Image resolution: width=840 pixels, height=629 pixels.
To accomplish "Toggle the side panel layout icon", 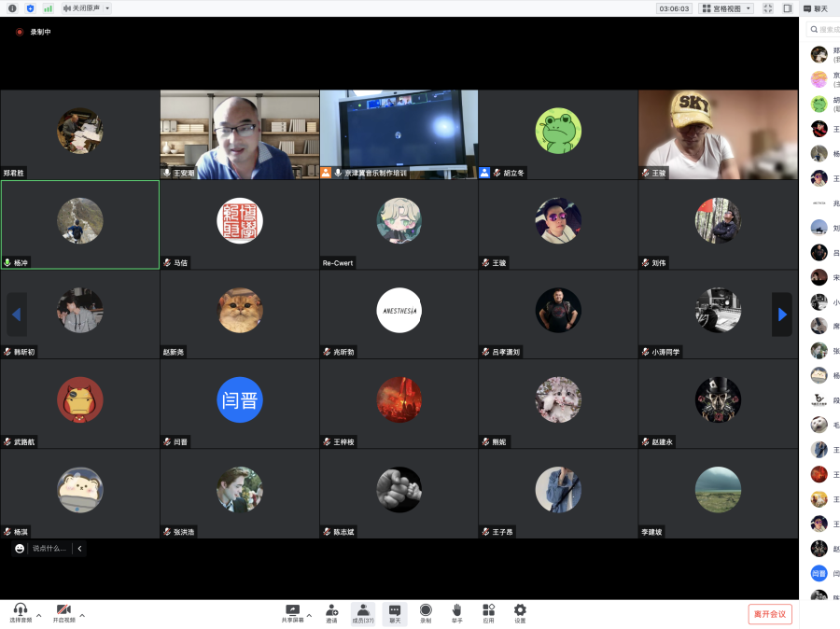I will click(x=788, y=8).
